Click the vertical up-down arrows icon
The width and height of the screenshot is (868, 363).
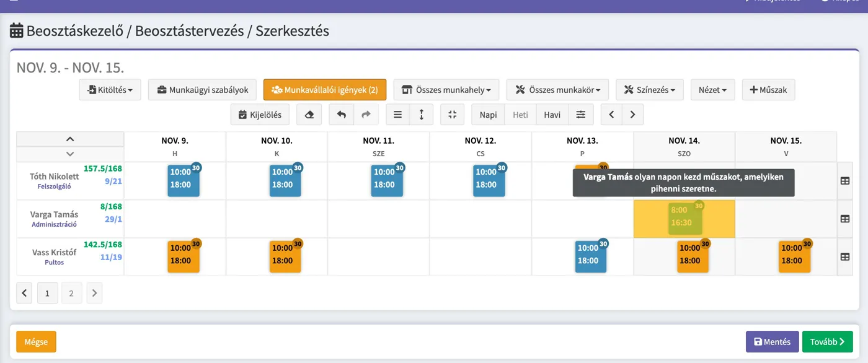422,115
